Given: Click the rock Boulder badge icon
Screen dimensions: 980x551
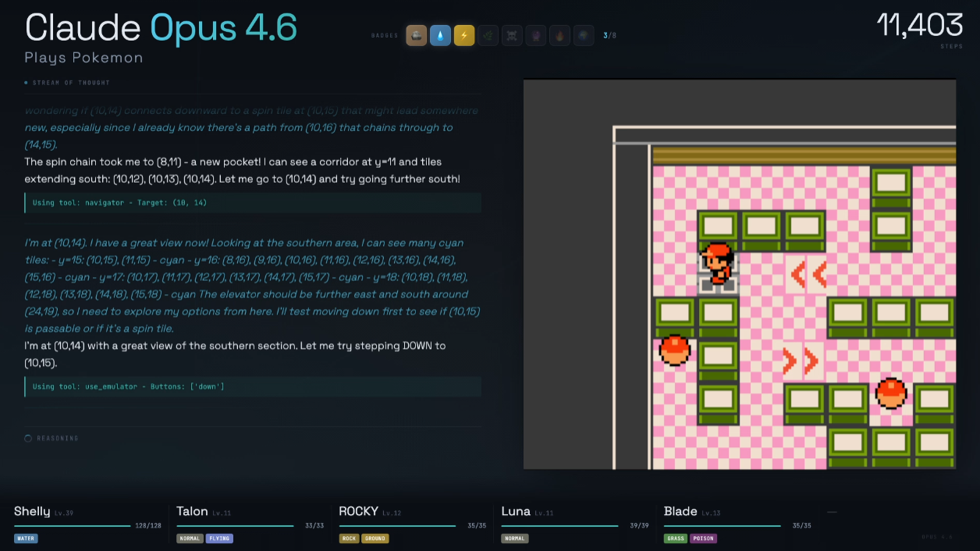Looking at the screenshot, I should click(417, 35).
